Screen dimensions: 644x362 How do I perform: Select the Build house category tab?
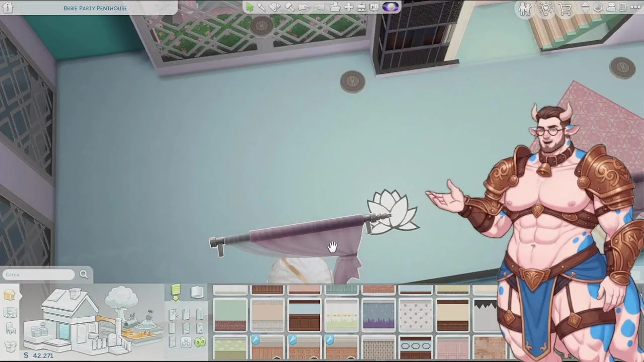(x=10, y=295)
